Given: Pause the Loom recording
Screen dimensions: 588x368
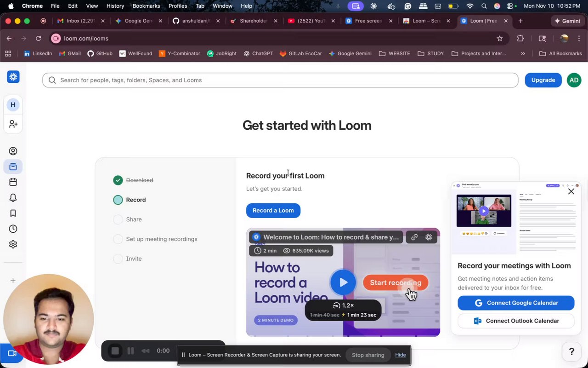Looking at the screenshot, I should point(130,351).
